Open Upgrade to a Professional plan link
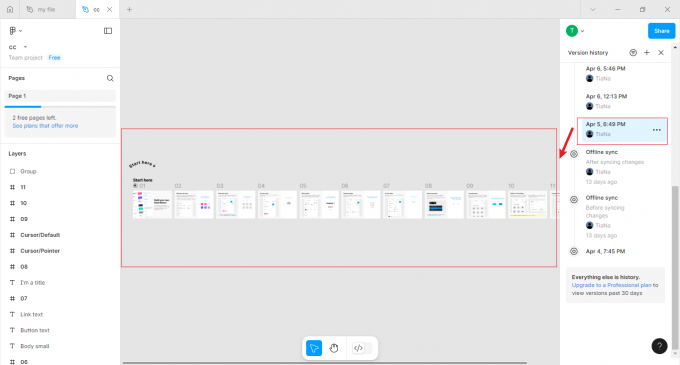The height and width of the screenshot is (365, 680). pyautogui.click(x=611, y=285)
